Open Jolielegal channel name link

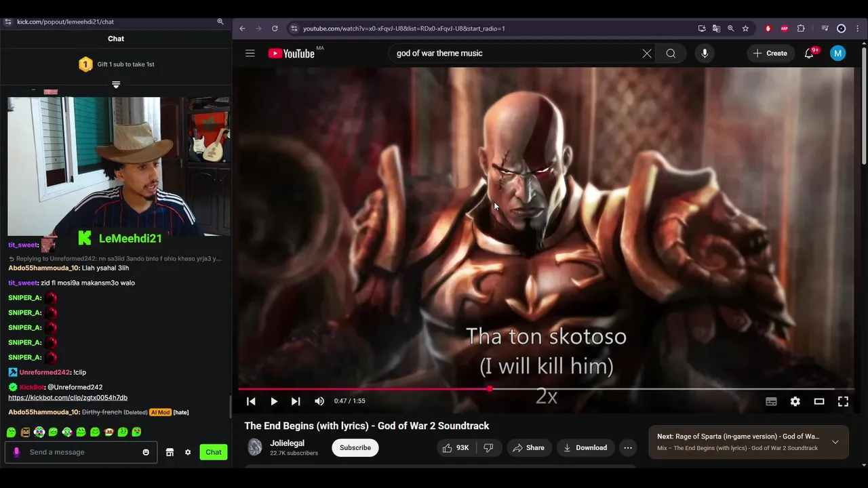pos(287,443)
